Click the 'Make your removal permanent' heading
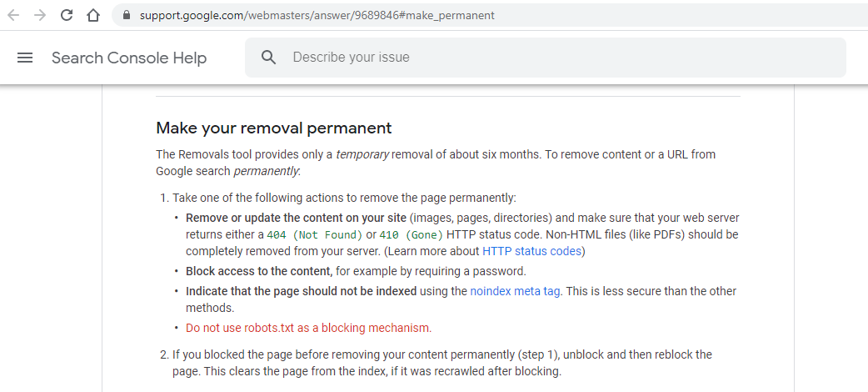 coord(273,128)
